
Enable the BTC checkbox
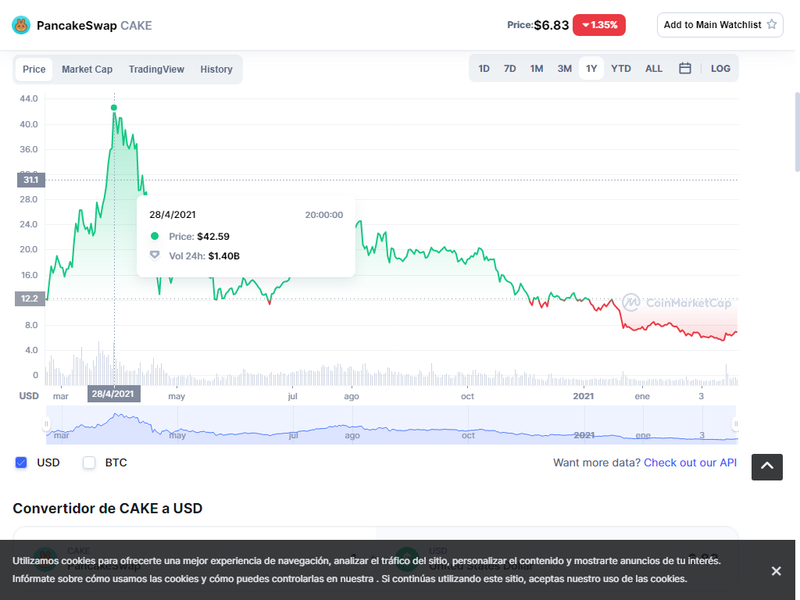click(89, 463)
